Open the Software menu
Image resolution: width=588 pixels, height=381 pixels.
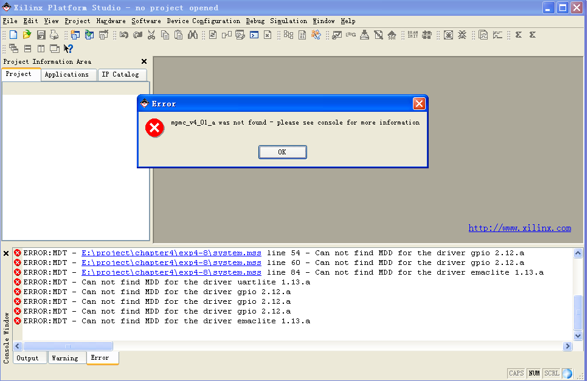point(147,21)
